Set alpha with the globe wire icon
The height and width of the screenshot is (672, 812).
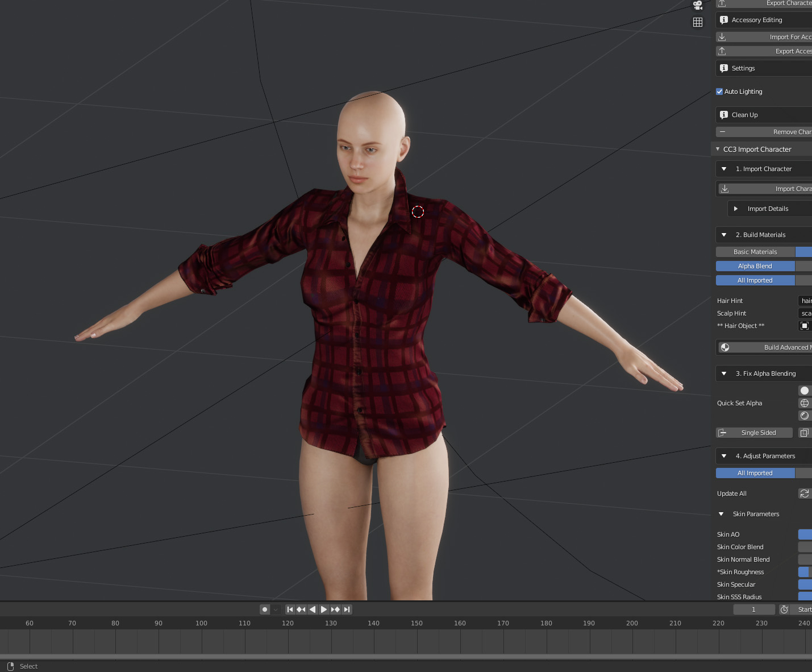click(805, 403)
